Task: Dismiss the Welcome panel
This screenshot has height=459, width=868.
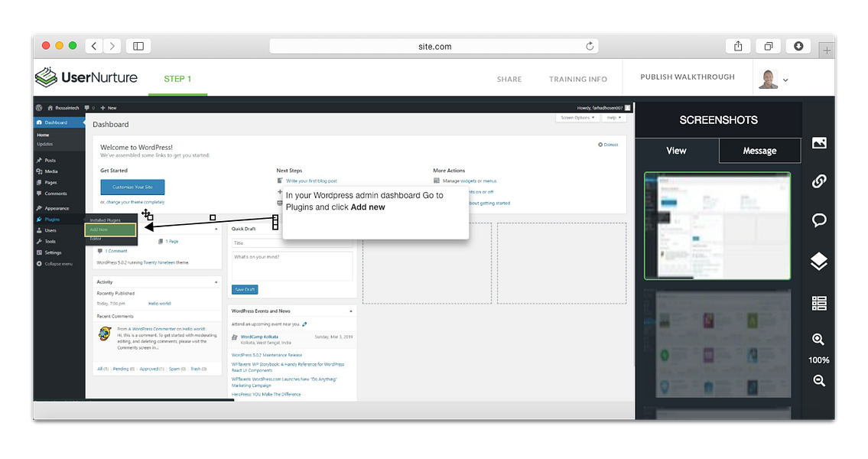Action: (608, 145)
